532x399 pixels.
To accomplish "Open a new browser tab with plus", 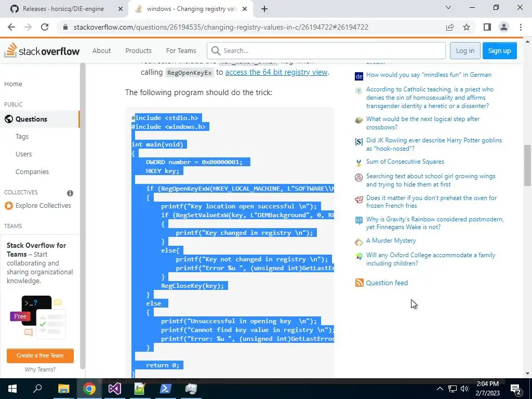I will point(264,9).
